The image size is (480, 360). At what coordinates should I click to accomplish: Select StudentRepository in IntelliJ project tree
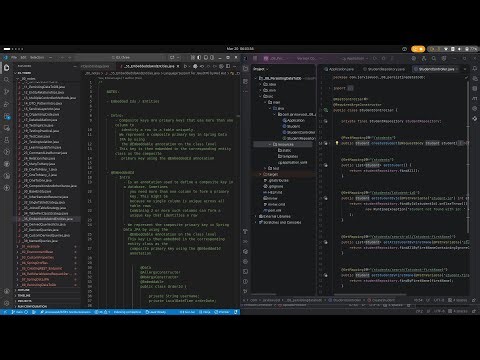click(299, 138)
